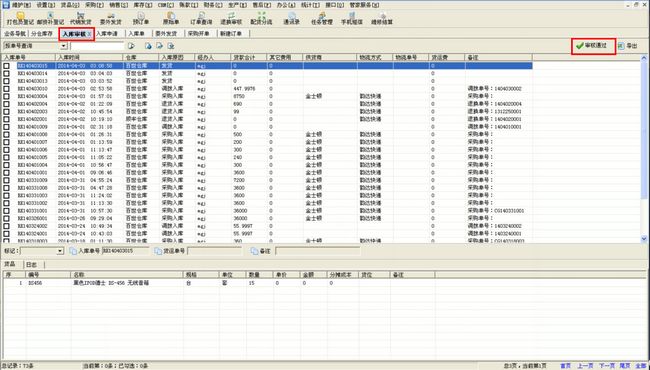
Task: Open the 任务管理 toolbar icon
Action: (x=322, y=18)
